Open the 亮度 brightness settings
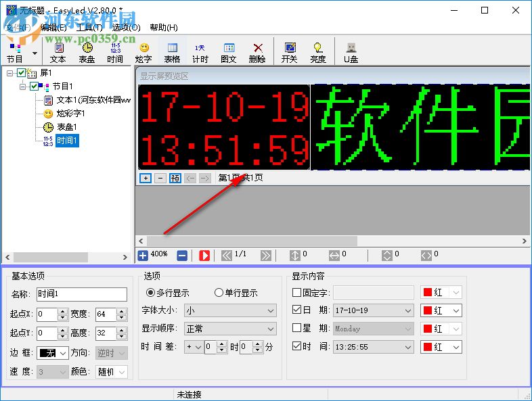The width and height of the screenshot is (532, 401). point(318,53)
